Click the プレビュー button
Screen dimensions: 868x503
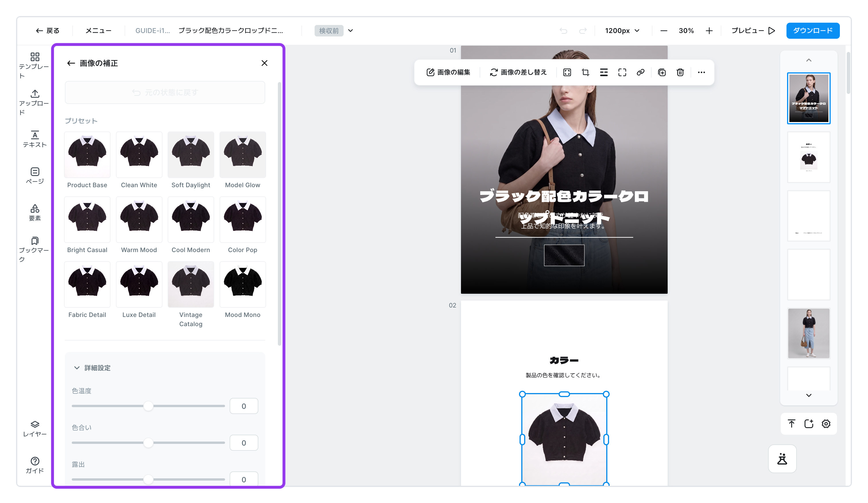pos(753,31)
